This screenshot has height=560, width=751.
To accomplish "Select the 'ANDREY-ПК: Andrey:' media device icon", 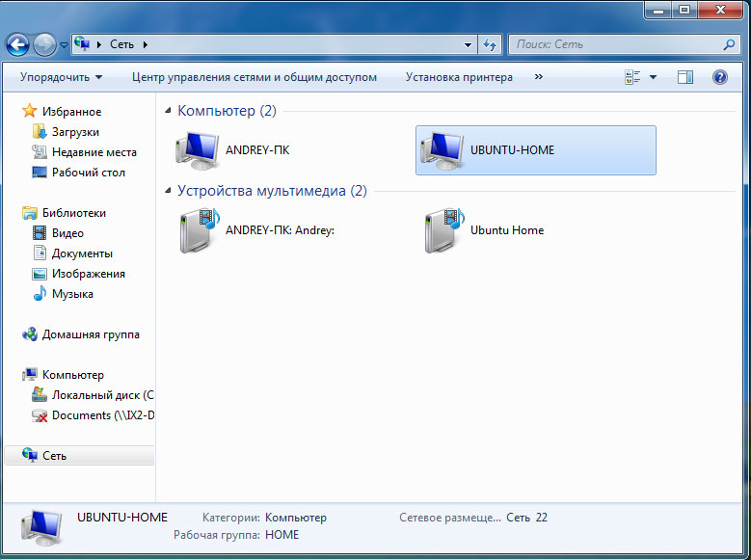I will (x=199, y=230).
